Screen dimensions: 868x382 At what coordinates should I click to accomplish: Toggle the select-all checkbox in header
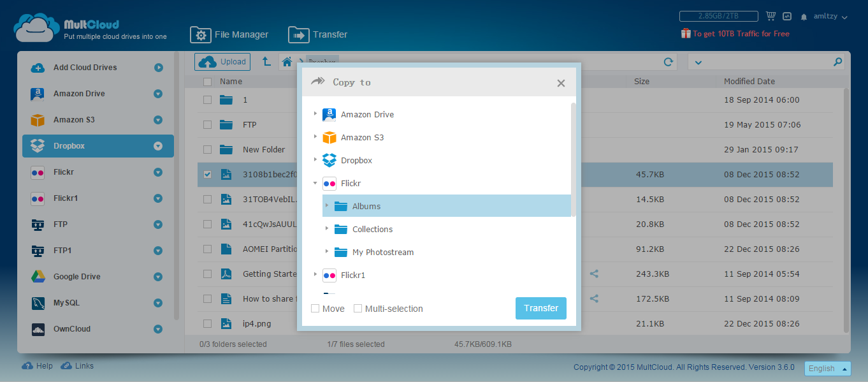(x=207, y=82)
